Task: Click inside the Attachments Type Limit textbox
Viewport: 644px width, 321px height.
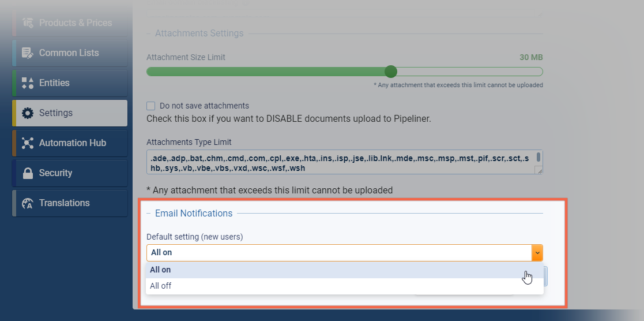Action: click(x=341, y=162)
